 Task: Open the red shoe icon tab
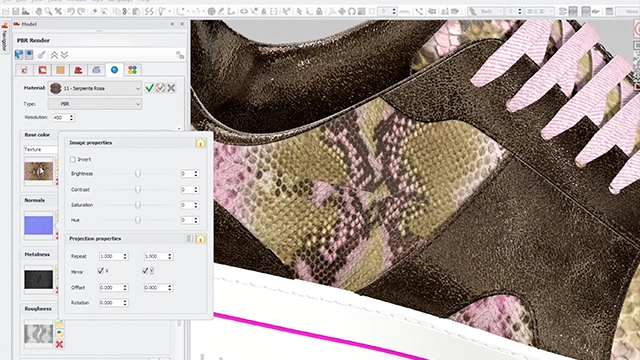point(78,70)
